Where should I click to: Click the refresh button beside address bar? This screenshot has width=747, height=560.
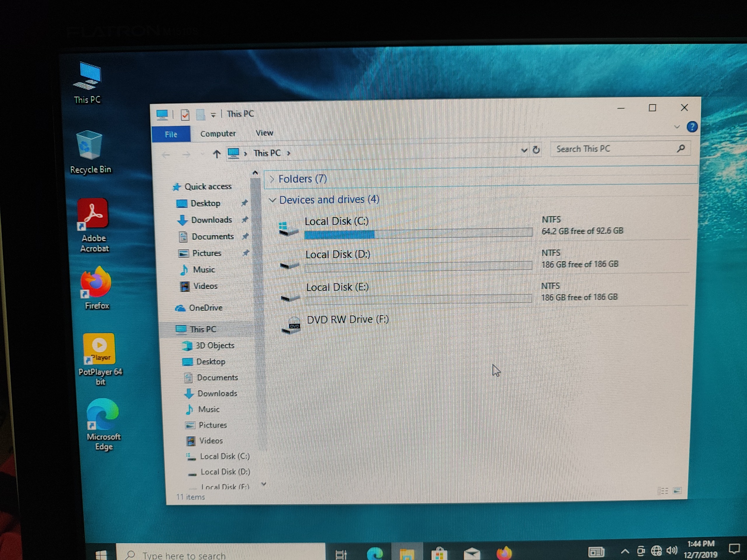(536, 150)
